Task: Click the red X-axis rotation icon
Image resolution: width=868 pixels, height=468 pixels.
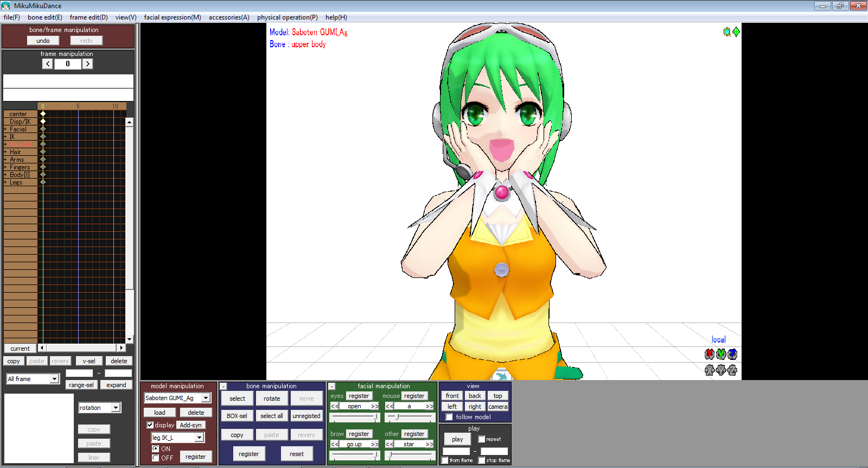Action: coord(710,354)
